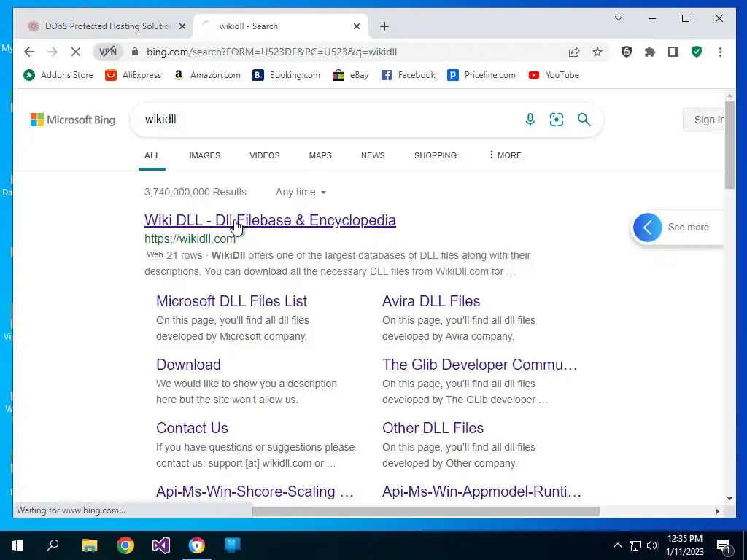This screenshot has width=747, height=560.
Task: Search by voice with Bing microphone
Action: coord(530,119)
